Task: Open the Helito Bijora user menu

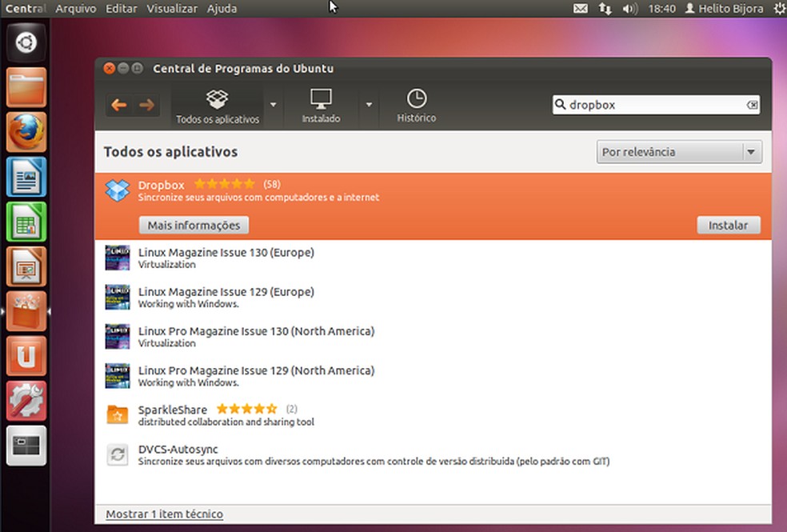Action: (725, 9)
